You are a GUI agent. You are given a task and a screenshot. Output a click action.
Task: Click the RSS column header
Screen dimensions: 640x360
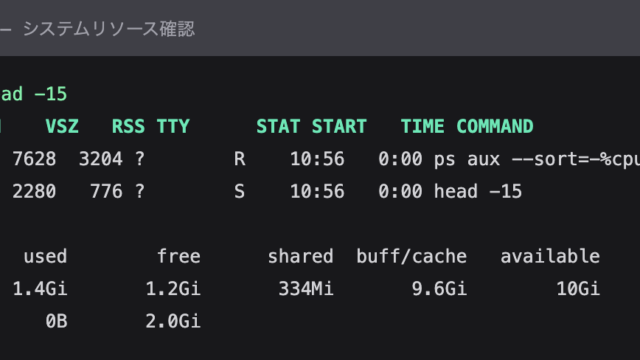pos(128,126)
